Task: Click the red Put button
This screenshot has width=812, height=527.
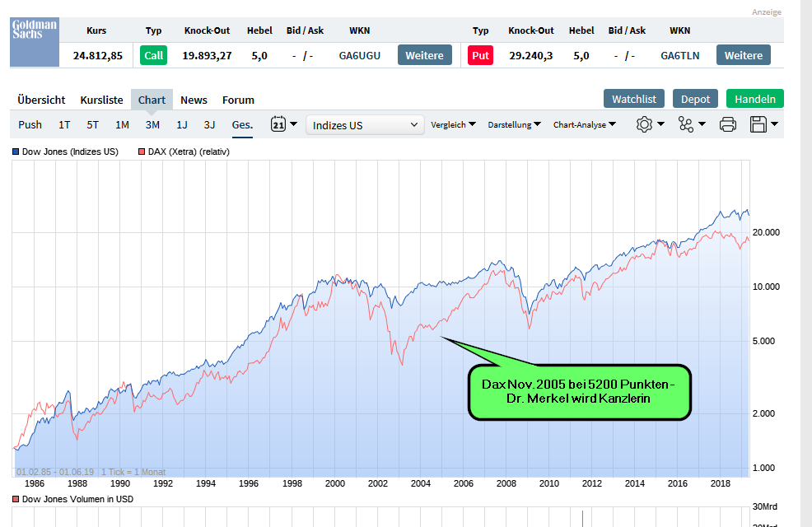Action: coord(480,55)
